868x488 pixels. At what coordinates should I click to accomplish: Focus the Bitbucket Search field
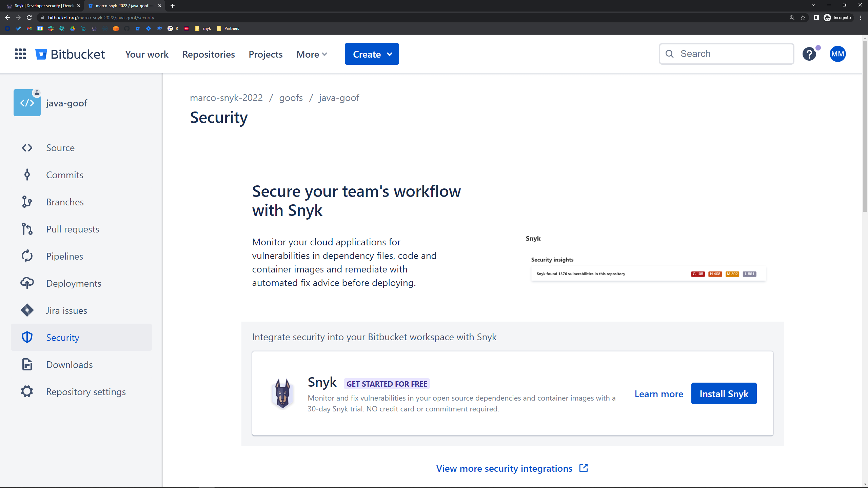tap(726, 54)
